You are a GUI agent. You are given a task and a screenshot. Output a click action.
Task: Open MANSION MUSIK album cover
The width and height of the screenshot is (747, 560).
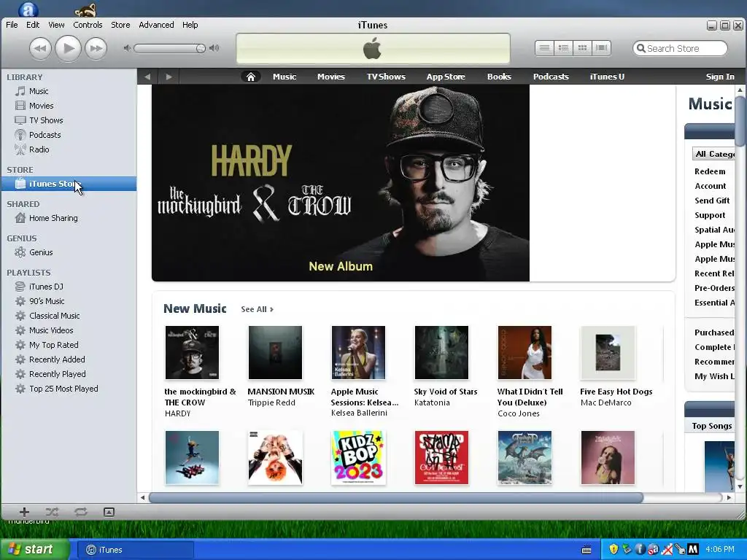(x=275, y=353)
